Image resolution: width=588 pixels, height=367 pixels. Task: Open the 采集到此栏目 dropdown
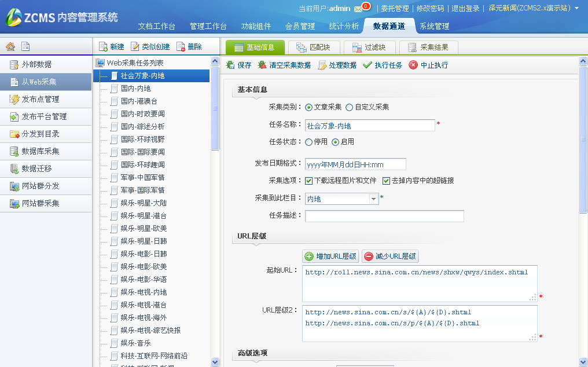[x=374, y=199]
